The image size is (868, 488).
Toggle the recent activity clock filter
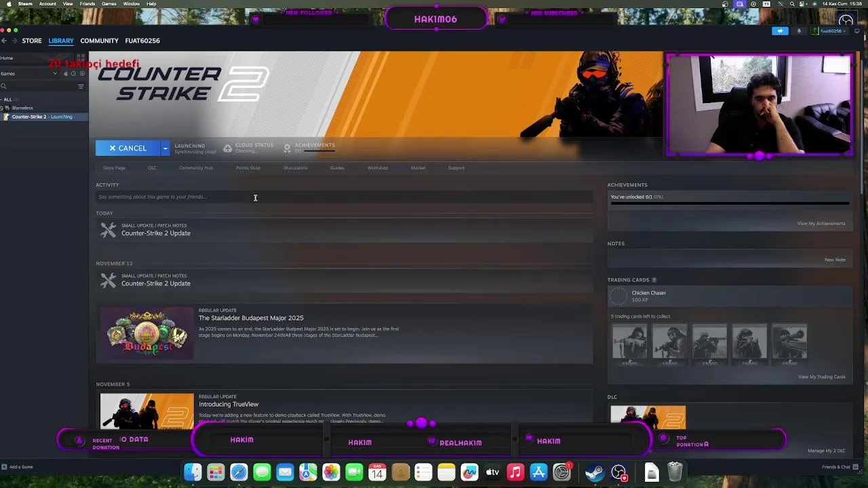point(73,73)
